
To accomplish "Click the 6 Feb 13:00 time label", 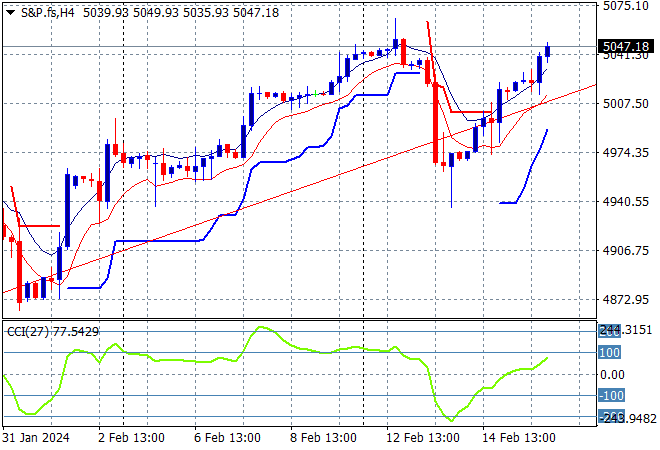I will click(x=227, y=438).
